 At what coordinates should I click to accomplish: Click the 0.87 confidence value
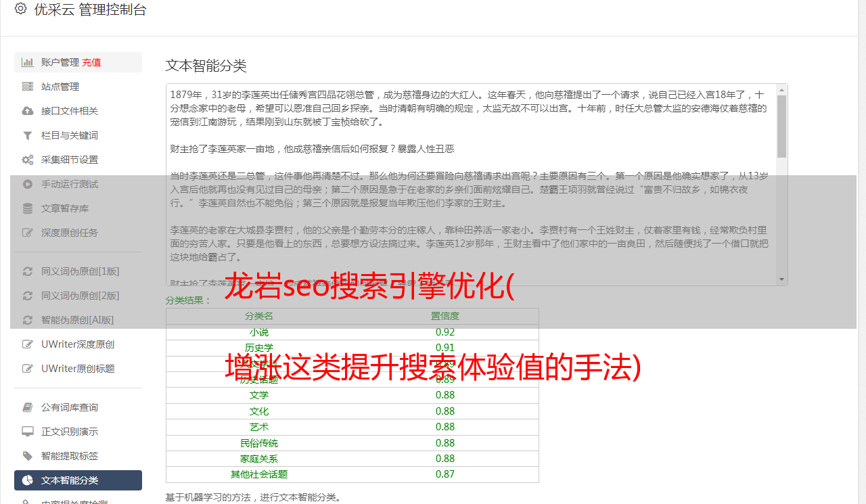point(445,474)
